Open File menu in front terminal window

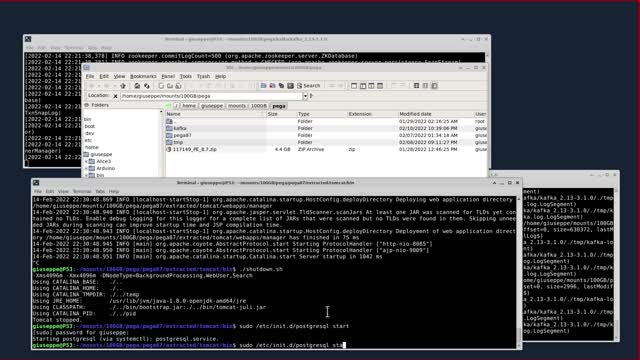(38, 191)
